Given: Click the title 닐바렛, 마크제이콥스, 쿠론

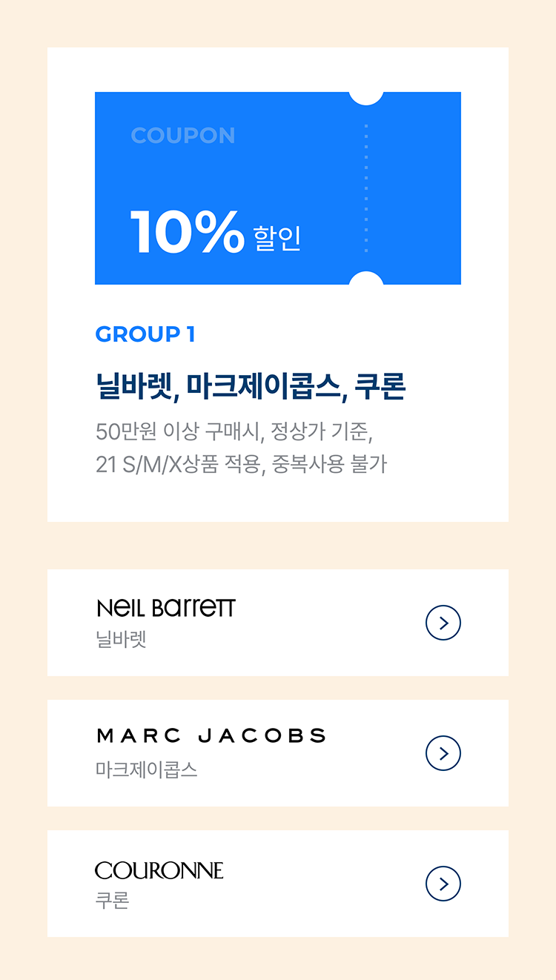Looking at the screenshot, I should point(251,386).
